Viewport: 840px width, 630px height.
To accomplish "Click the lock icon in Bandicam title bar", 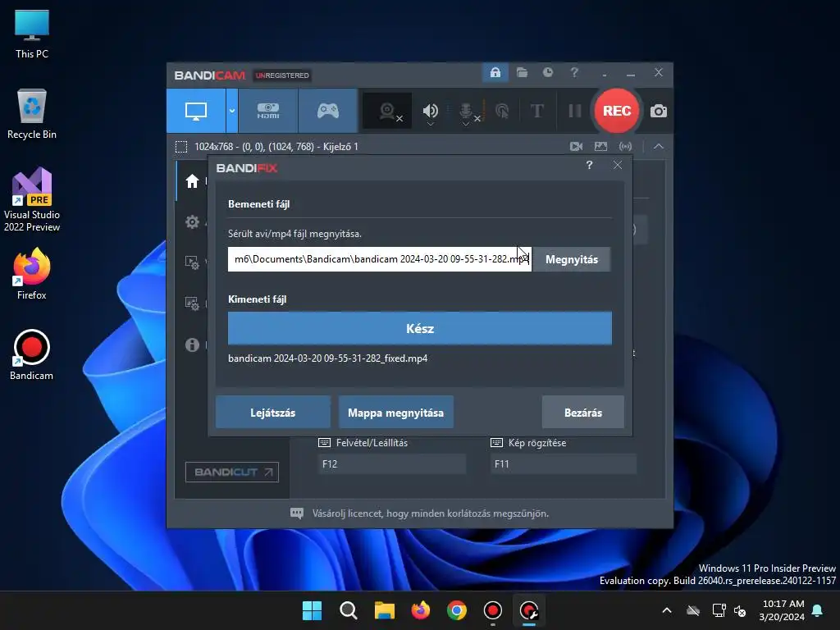I will tap(495, 72).
